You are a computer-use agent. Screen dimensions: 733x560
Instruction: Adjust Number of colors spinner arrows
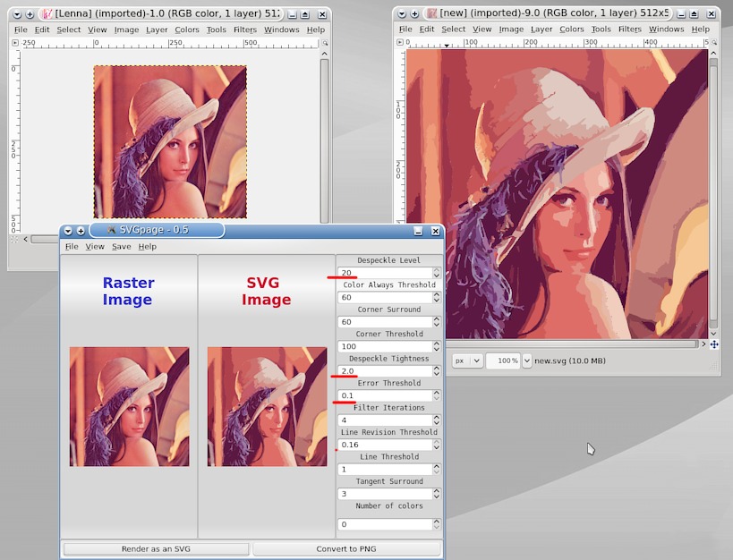click(437, 524)
